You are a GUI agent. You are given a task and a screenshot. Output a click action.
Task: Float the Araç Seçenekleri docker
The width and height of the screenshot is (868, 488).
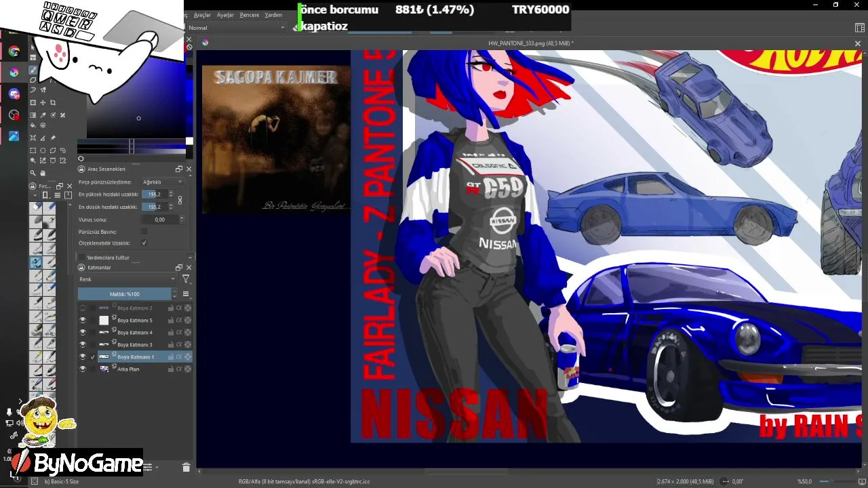click(179, 169)
